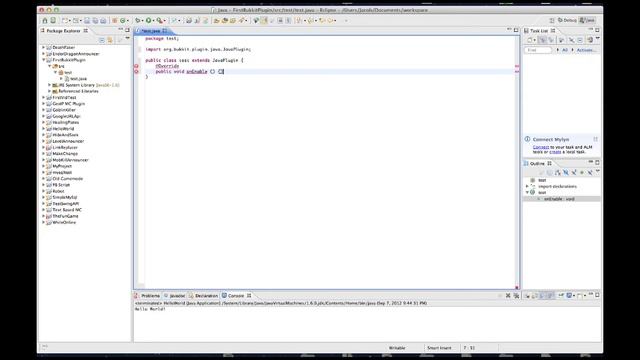This screenshot has width=640, height=360.
Task: Select the MobKillAnnouncer project
Action: point(70,160)
